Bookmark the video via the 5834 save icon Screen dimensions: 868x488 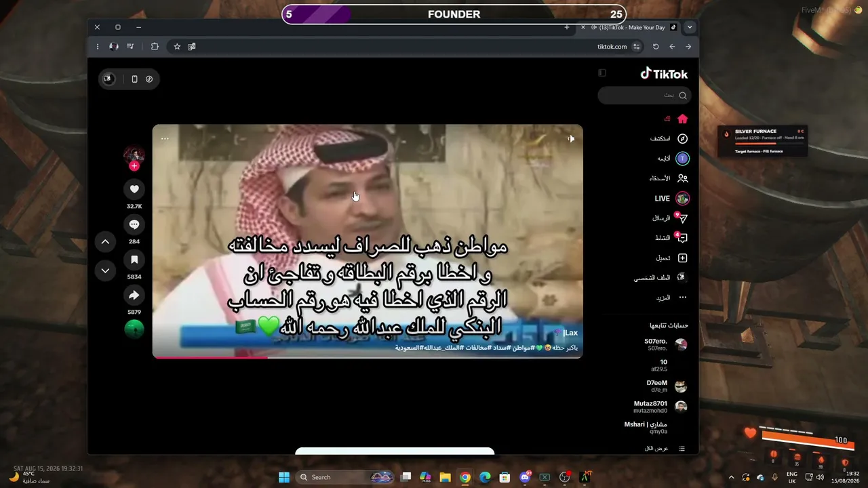[134, 260]
